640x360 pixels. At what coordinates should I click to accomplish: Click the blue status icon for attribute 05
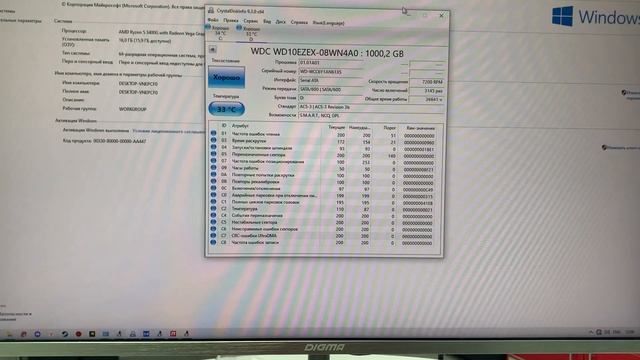click(213, 154)
